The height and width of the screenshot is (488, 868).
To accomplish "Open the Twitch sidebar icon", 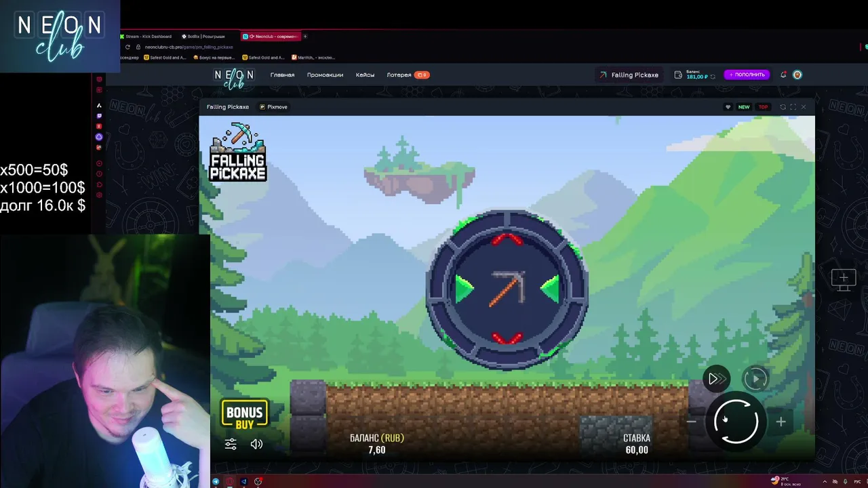I will (x=99, y=116).
